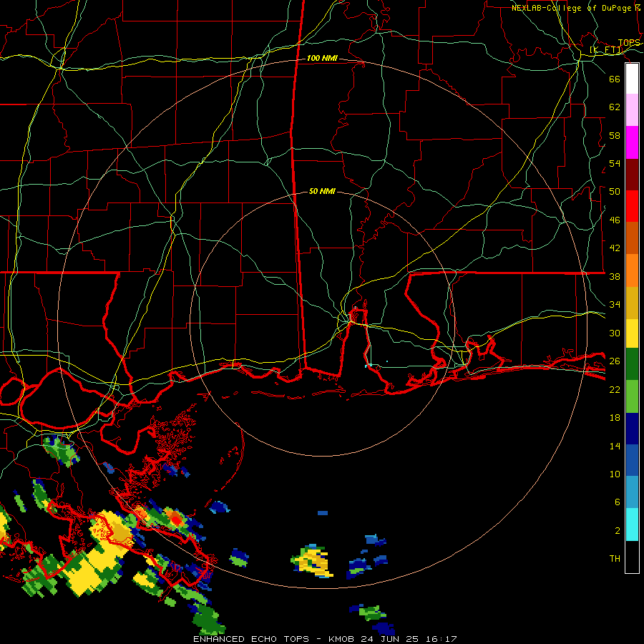This screenshot has width=644, height=644.
Task: Pick the gold legend swatch
Action: 632,303
